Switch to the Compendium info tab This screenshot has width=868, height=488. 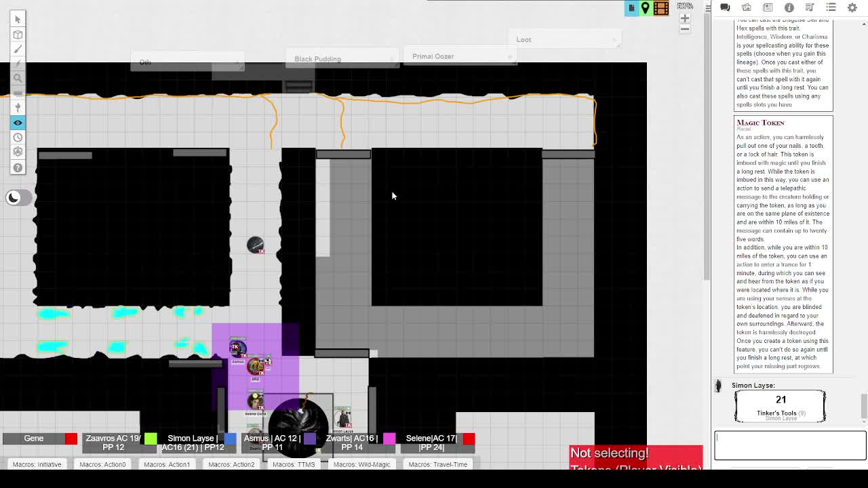[x=789, y=7]
